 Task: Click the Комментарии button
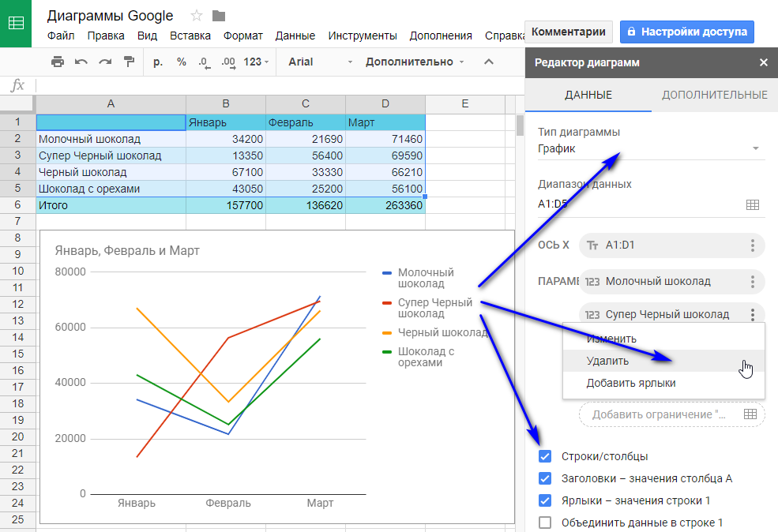click(x=569, y=32)
